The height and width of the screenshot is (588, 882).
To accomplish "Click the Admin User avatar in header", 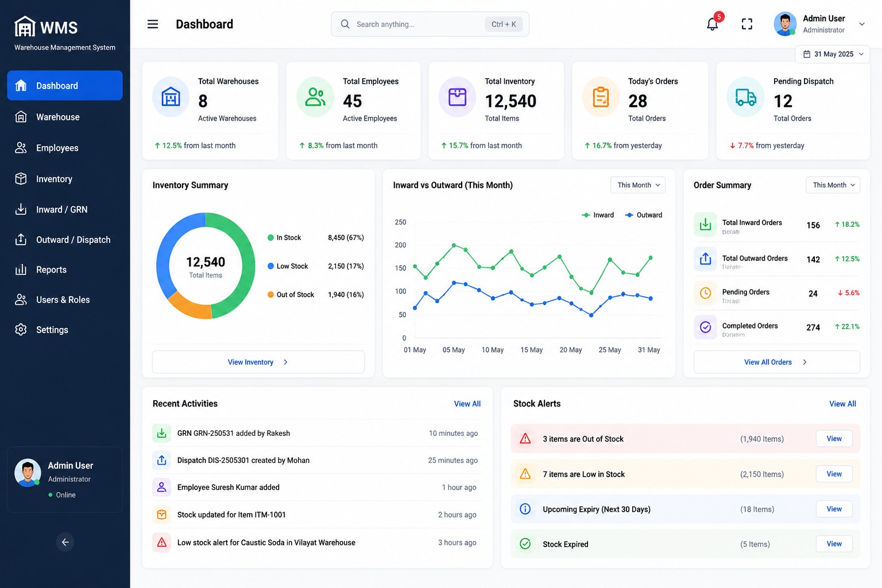I will coord(785,24).
